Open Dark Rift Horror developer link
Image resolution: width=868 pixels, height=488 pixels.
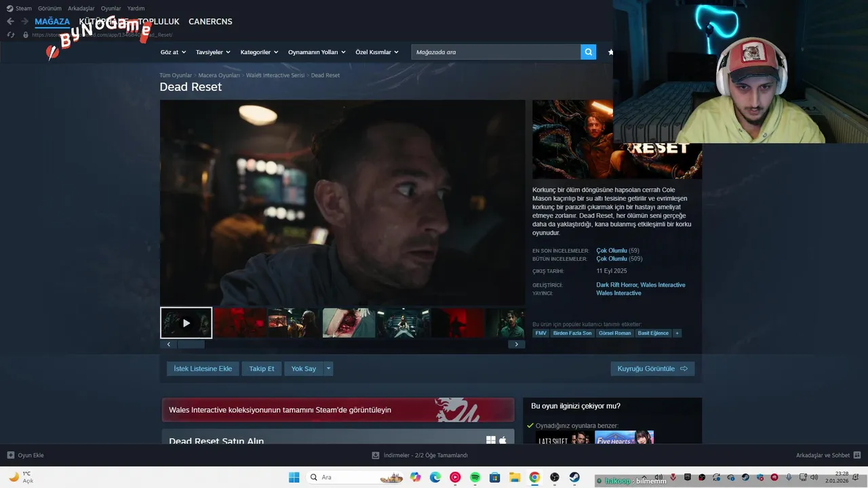pos(616,285)
